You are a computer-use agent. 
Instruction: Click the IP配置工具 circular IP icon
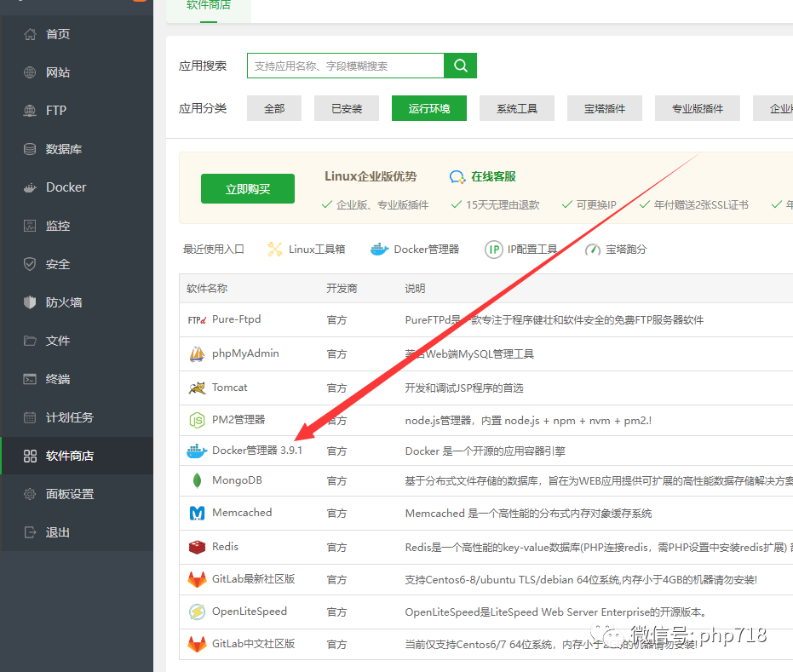tap(494, 250)
